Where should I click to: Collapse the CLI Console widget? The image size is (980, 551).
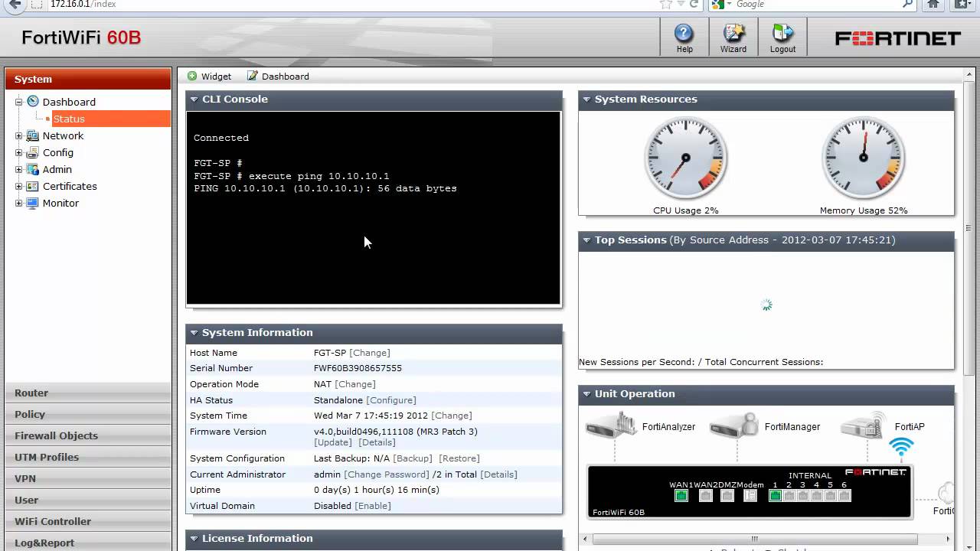[x=194, y=99]
